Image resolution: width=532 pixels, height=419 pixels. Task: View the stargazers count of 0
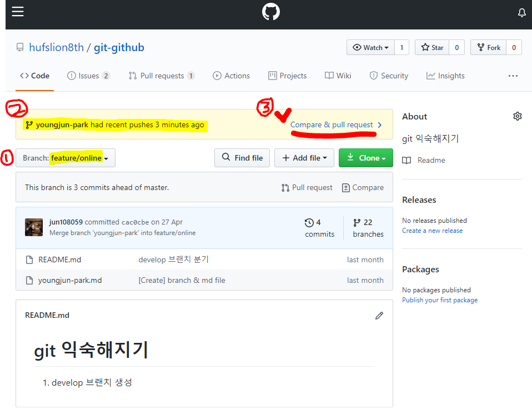point(456,48)
